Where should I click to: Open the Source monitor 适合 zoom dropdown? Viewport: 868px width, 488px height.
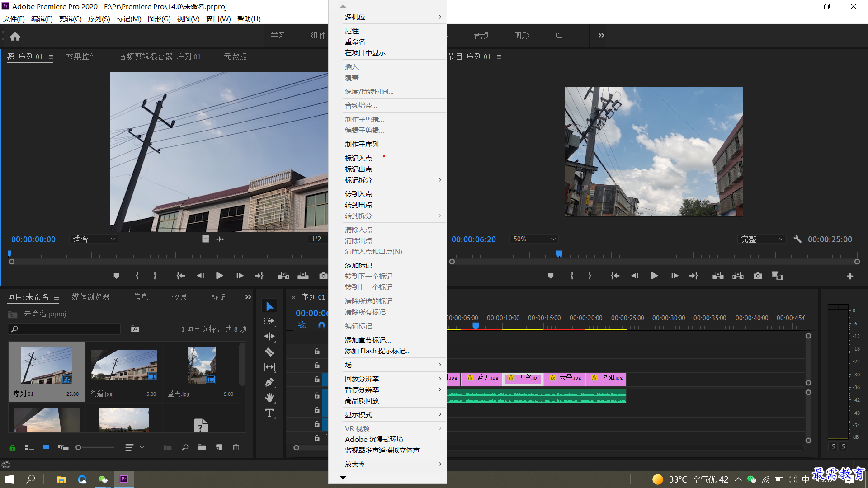tap(94, 239)
